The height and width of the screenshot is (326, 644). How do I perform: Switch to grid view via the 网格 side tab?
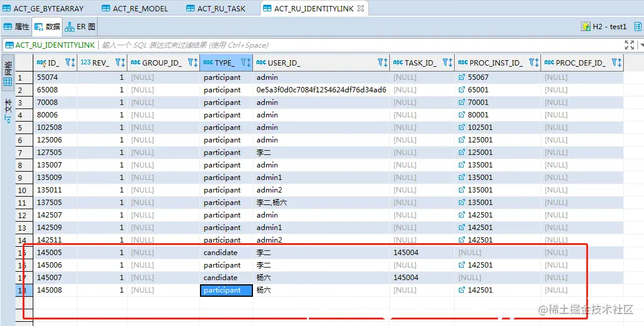(7, 73)
